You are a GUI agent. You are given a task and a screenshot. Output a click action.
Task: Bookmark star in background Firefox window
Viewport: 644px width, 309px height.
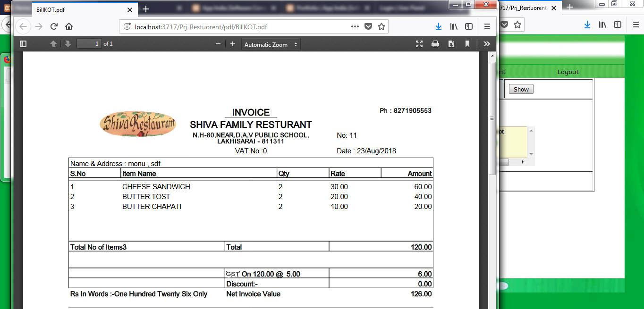click(x=517, y=25)
